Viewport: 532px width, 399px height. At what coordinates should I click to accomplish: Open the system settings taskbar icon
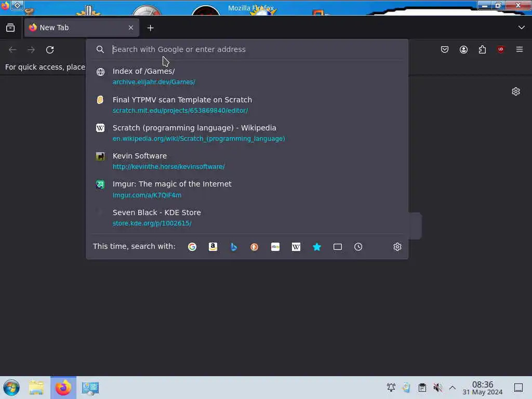tap(90, 388)
